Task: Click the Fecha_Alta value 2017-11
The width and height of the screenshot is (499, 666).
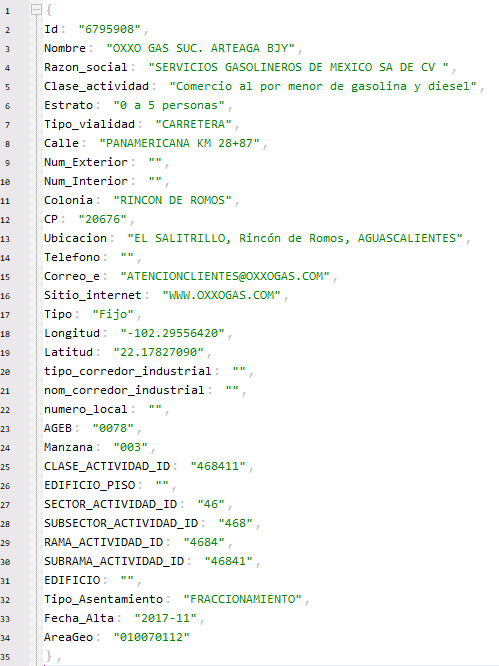Action: point(166,618)
